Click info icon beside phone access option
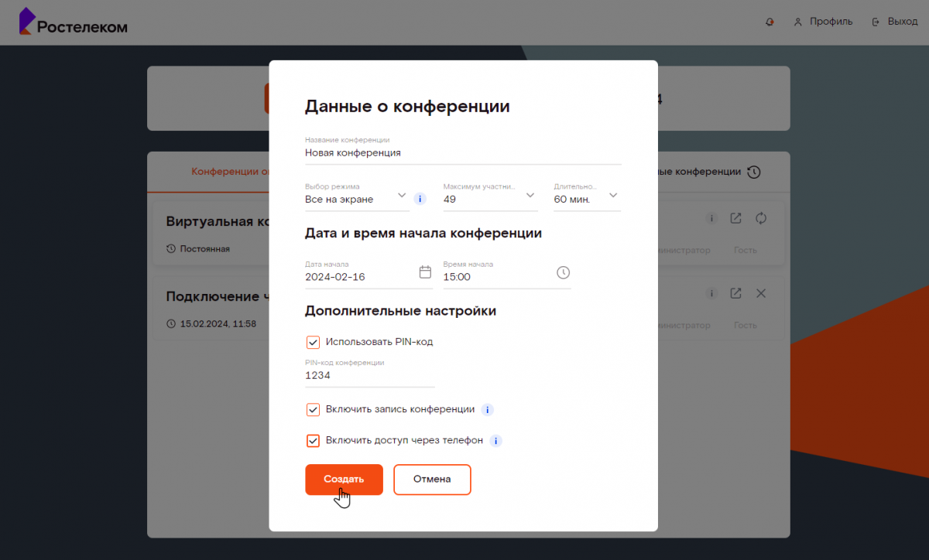Screen dimensions: 929x560 click(x=496, y=441)
